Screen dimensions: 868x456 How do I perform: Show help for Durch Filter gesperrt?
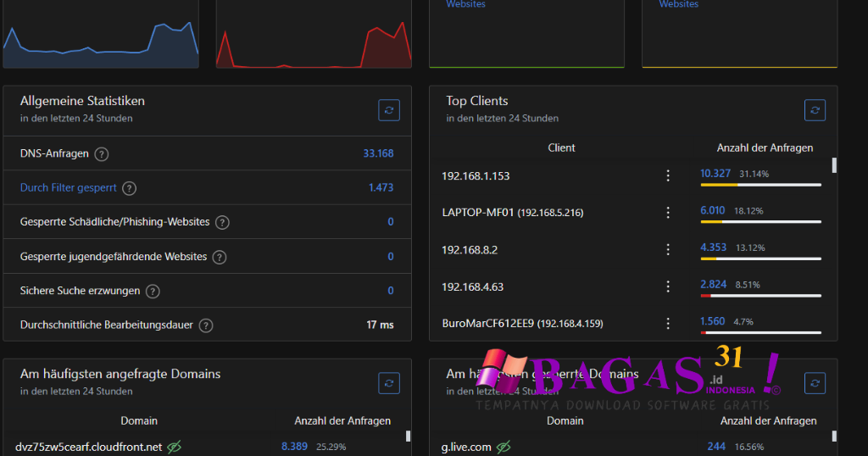click(129, 188)
